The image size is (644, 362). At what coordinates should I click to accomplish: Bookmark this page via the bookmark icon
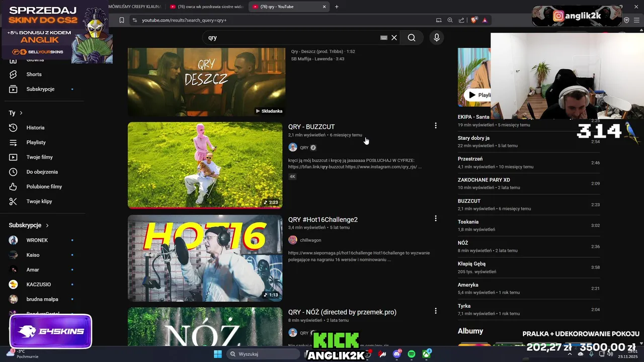121,20
